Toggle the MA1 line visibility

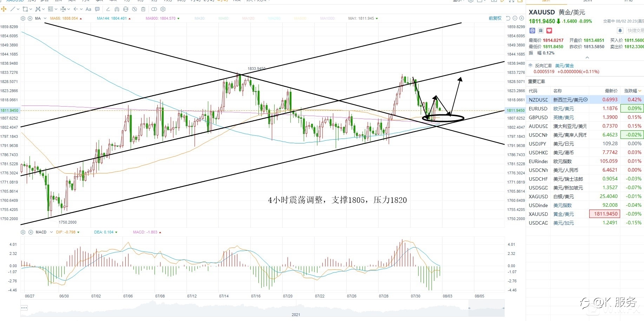coord(363,18)
